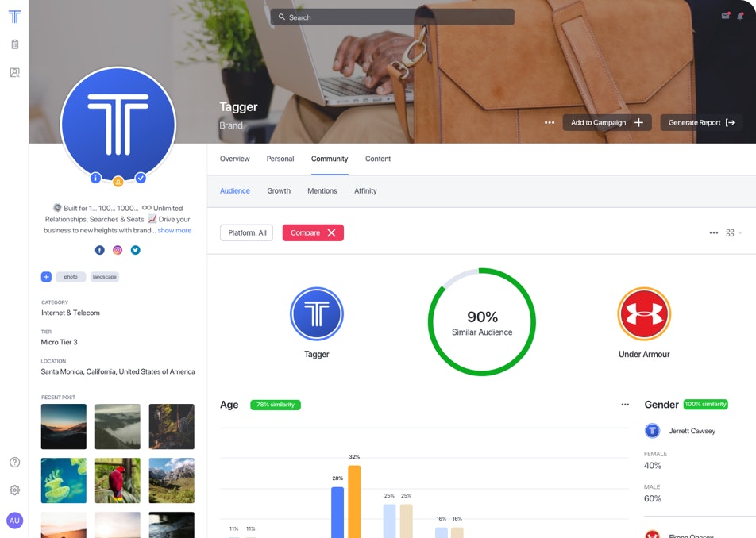The image size is (756, 538).
Task: Click the Santa Monica location text
Action: (118, 371)
